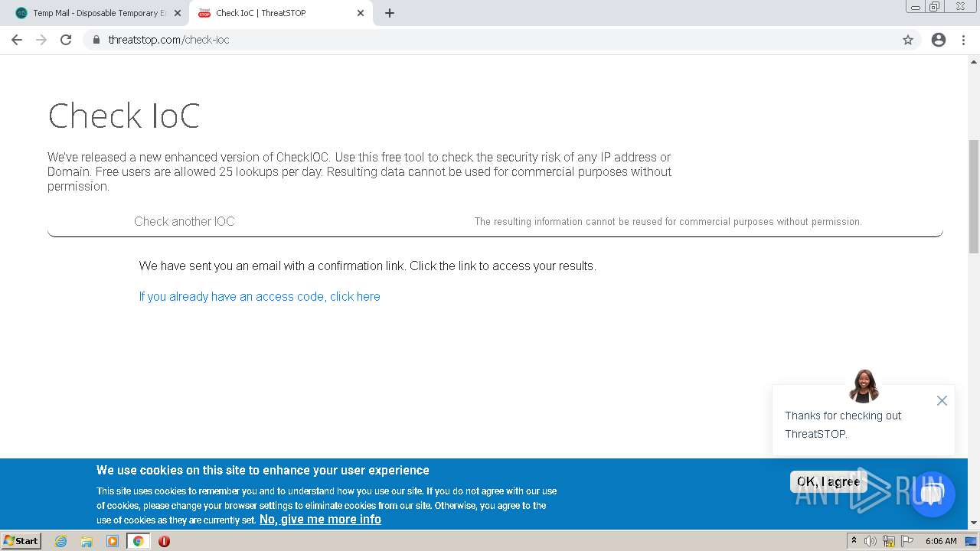Open 'If you already have an access code' link
The width and height of the screenshot is (980, 551).
[260, 296]
